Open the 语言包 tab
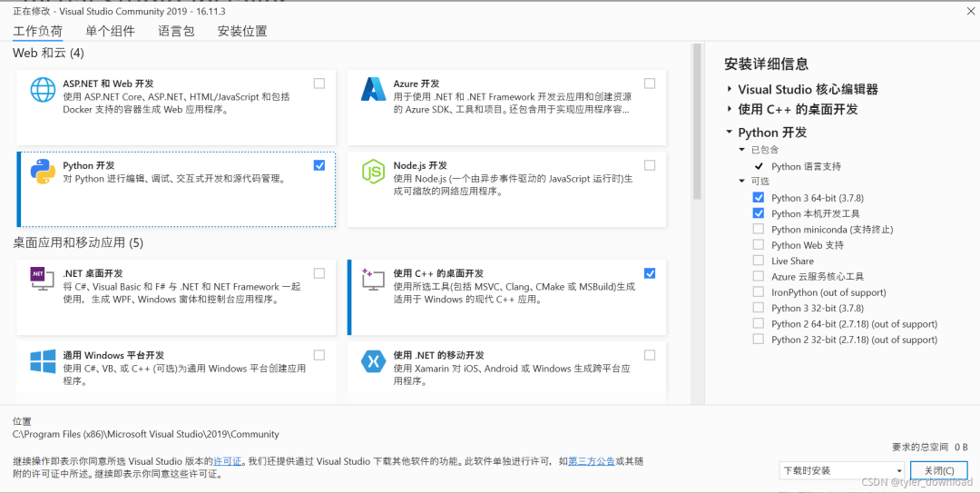The height and width of the screenshot is (493, 980). pos(176,31)
